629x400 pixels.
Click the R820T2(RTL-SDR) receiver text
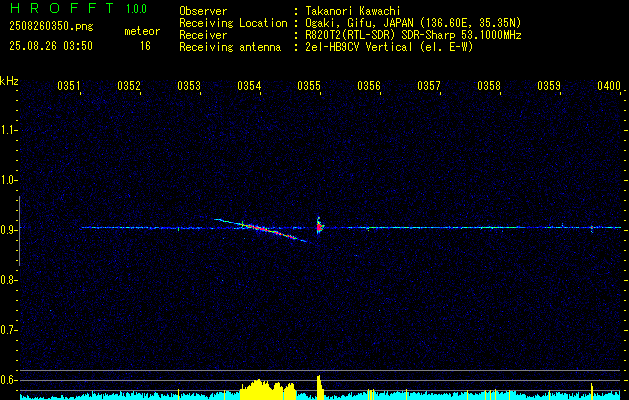point(413,35)
